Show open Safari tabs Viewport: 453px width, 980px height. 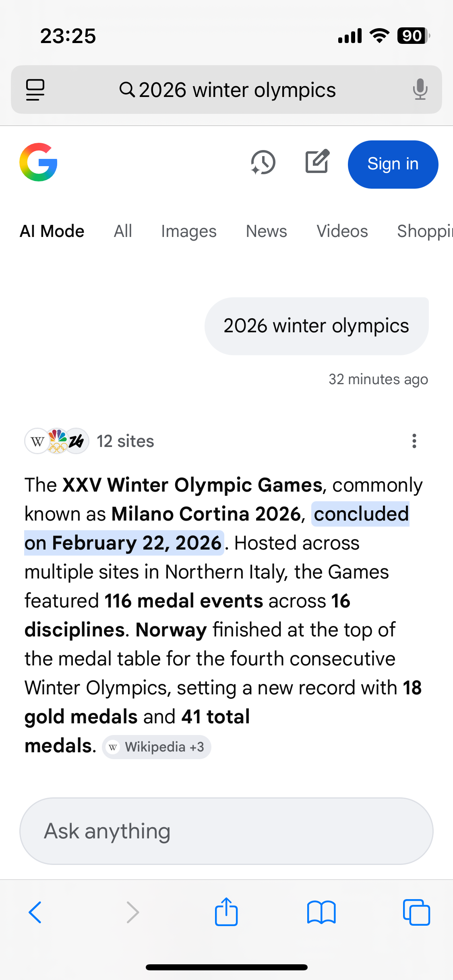pos(416,912)
